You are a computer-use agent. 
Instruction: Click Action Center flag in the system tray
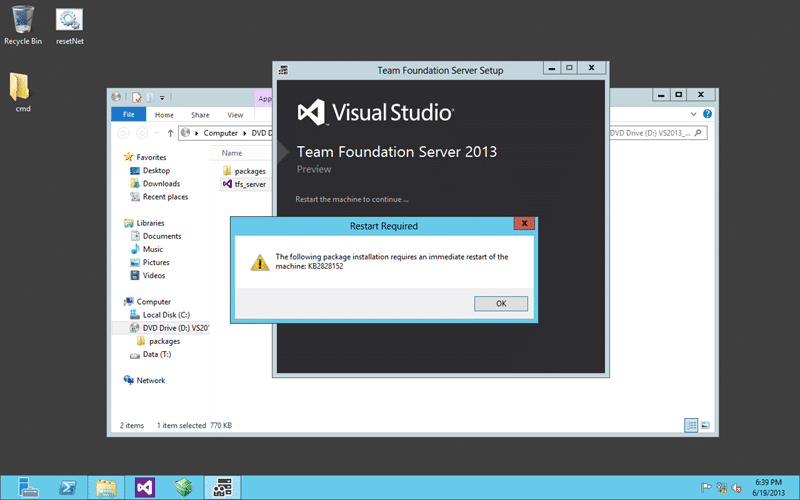707,487
